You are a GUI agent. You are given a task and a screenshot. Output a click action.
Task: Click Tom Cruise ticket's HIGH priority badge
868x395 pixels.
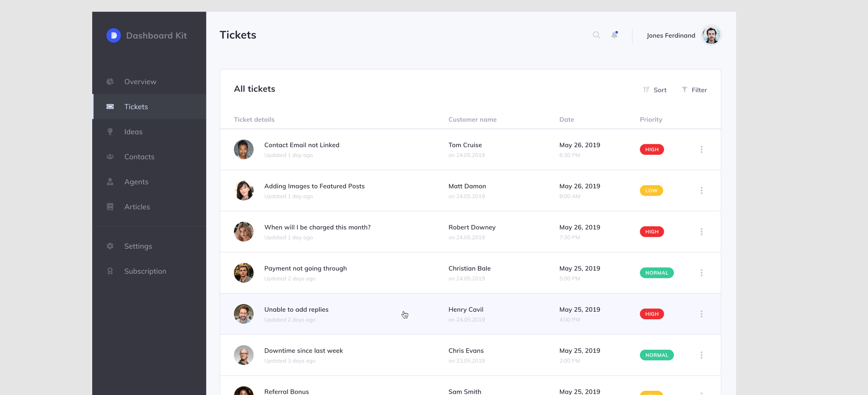(652, 149)
